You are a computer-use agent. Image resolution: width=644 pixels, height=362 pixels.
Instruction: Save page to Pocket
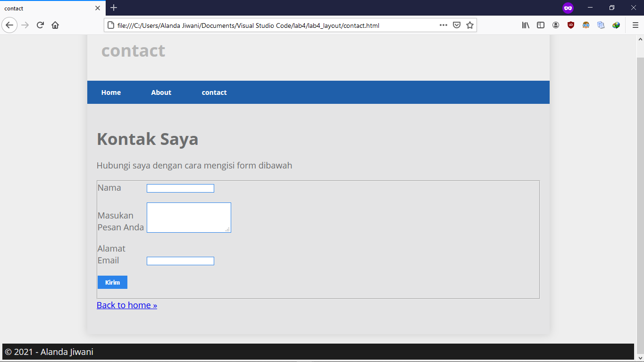coord(457,25)
